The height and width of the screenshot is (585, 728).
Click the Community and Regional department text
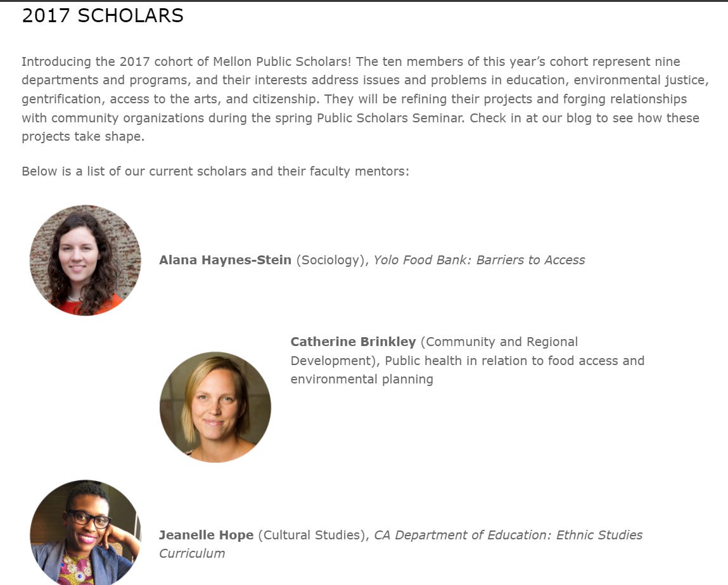[x=501, y=342]
